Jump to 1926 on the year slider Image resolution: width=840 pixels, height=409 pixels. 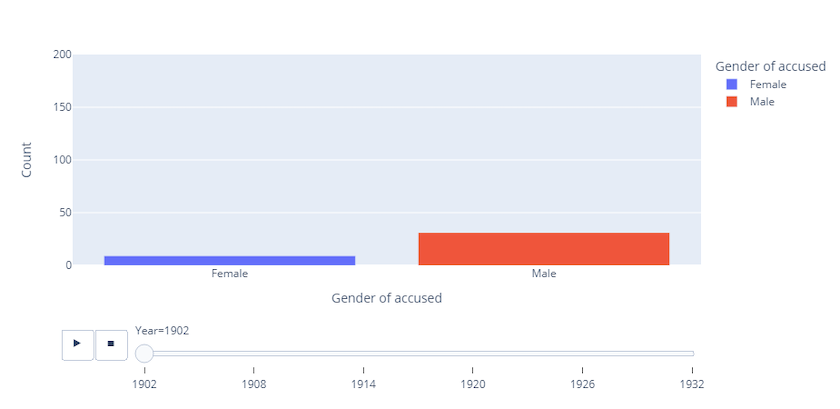tap(582, 353)
